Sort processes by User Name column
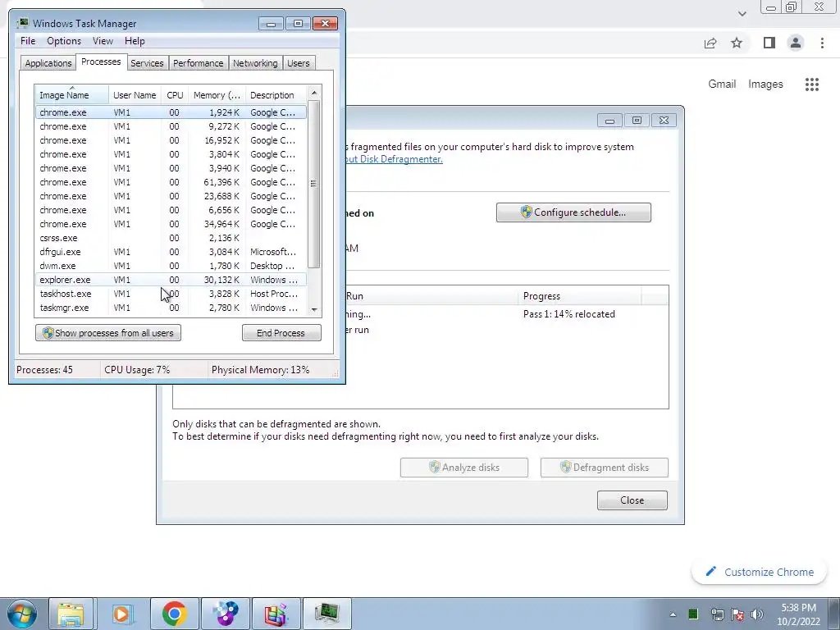 tap(135, 95)
